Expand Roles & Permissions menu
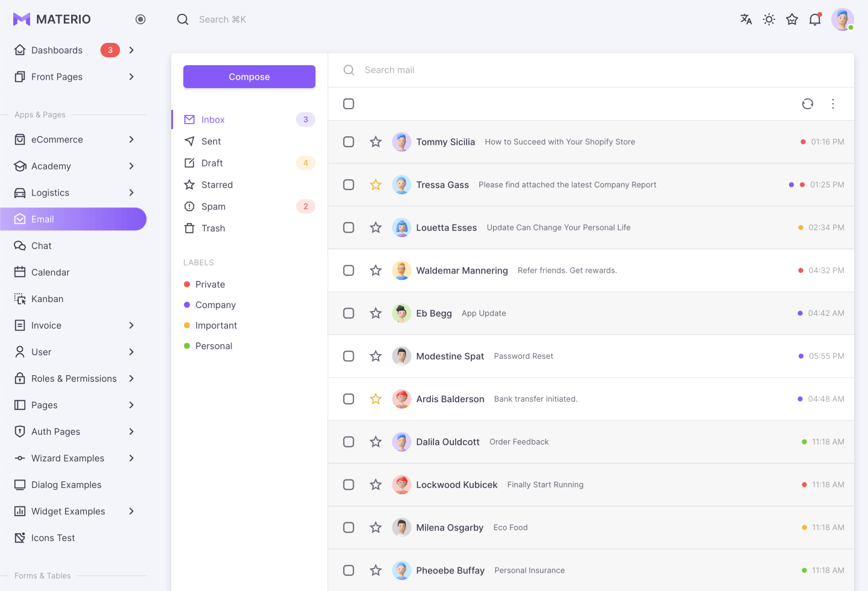 73,378
